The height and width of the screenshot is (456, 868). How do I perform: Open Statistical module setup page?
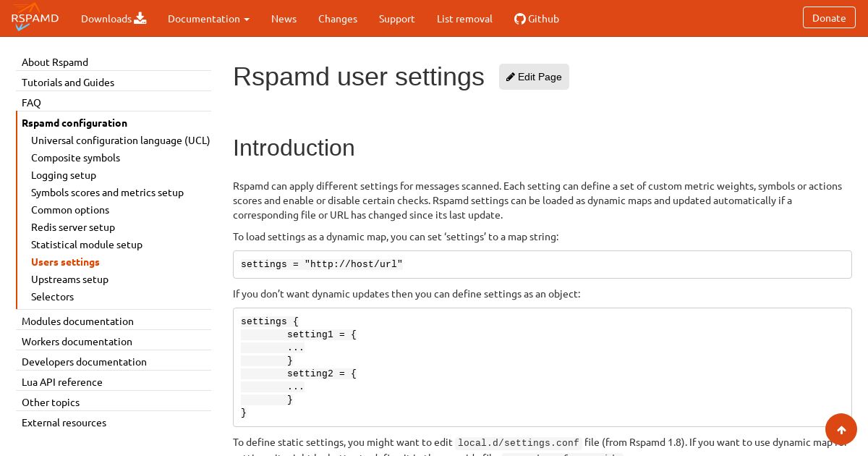coord(87,245)
